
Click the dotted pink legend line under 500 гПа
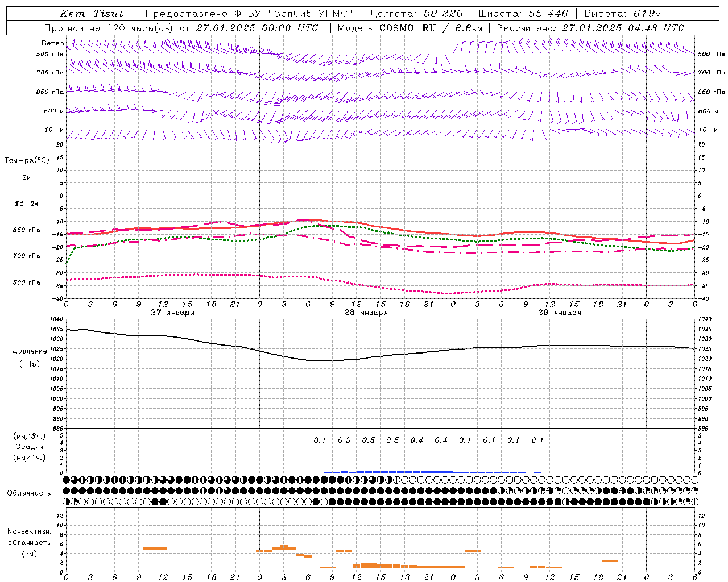coord(26,289)
